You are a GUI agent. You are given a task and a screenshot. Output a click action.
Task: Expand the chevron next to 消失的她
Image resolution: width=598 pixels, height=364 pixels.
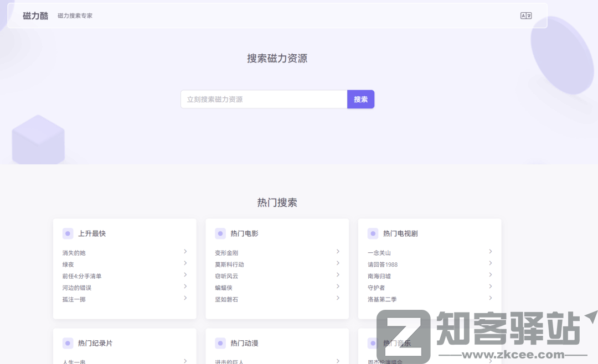185,252
